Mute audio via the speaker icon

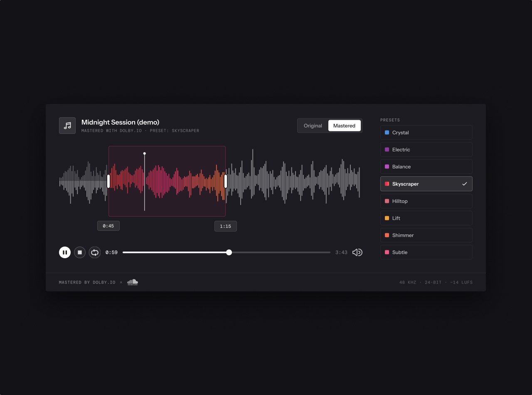click(357, 252)
